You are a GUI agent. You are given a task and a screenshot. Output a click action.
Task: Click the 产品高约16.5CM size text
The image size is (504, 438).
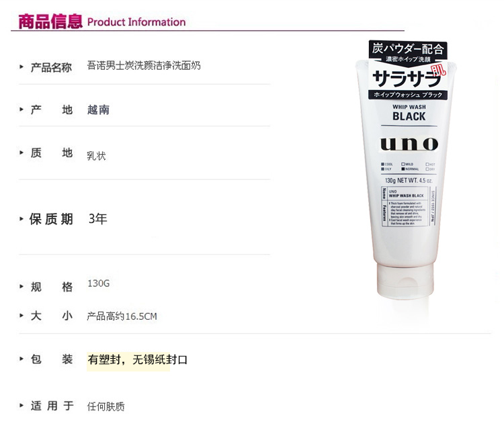click(x=122, y=316)
